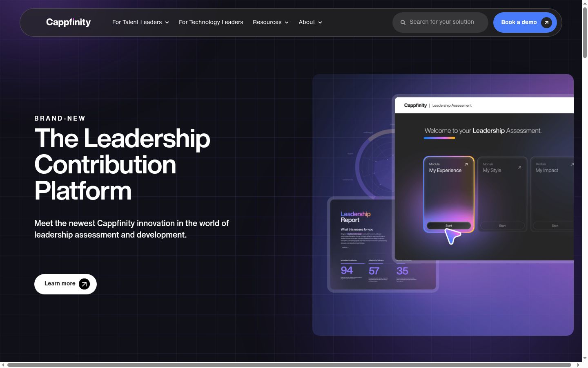This screenshot has height=368, width=588.
Task: Click the score value 94
Action: 347,270
